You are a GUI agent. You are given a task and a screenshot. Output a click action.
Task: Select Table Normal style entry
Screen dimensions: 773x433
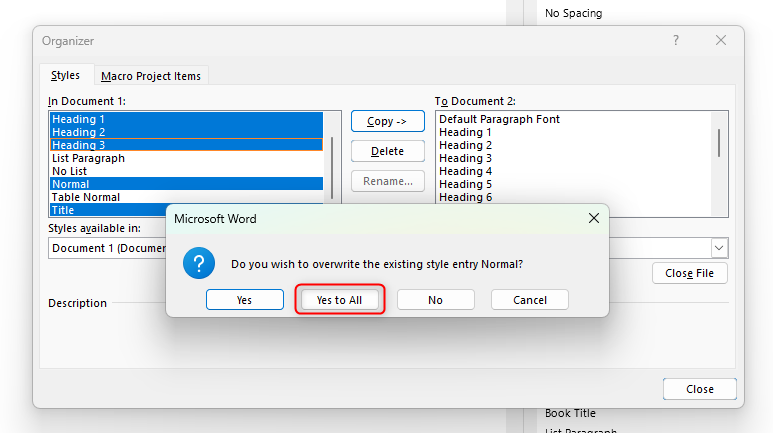[86, 197]
